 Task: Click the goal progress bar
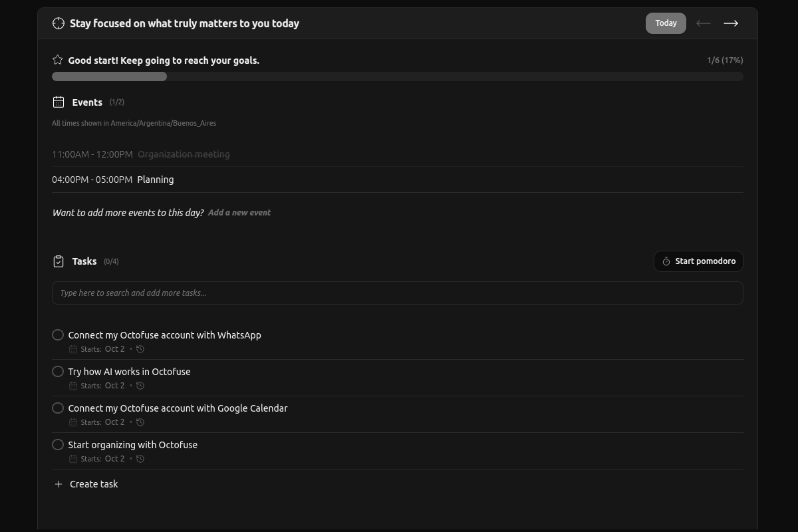(397, 76)
